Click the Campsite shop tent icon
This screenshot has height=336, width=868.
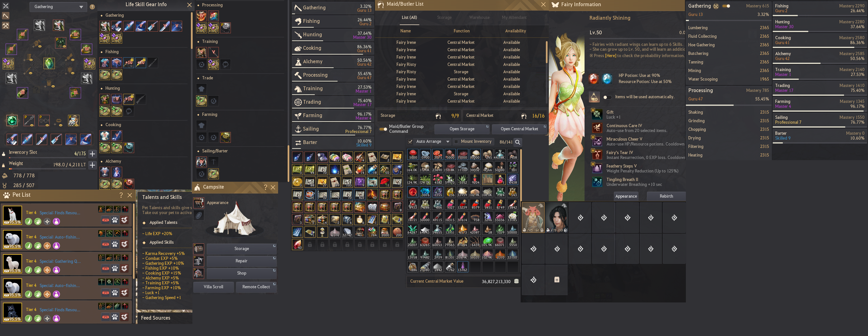(199, 273)
